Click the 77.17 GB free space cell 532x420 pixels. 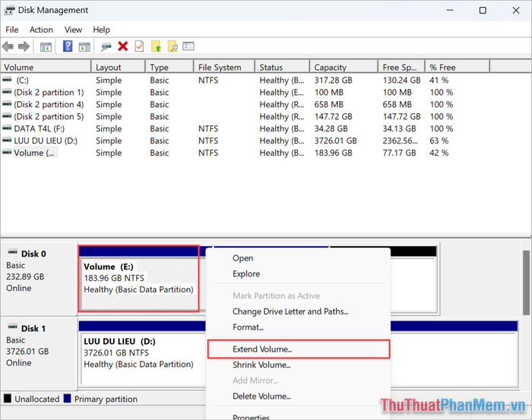pyautogui.click(x=399, y=153)
